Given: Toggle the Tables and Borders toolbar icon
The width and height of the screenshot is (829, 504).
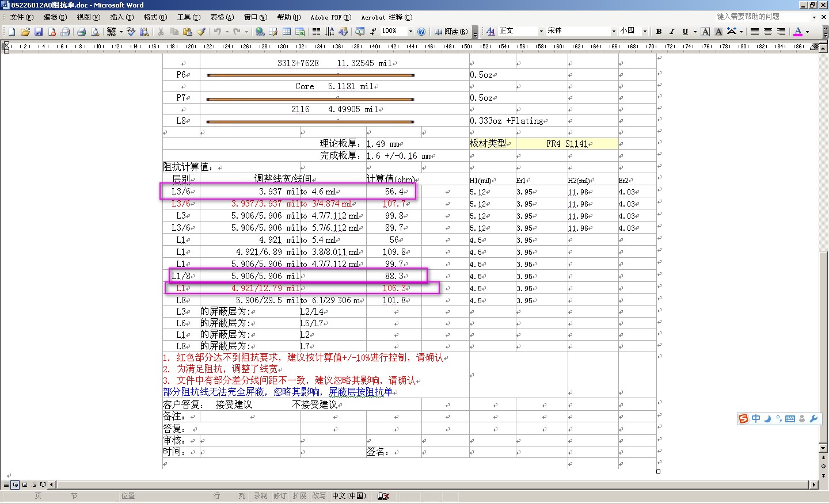Looking at the screenshot, I should click(x=273, y=32).
